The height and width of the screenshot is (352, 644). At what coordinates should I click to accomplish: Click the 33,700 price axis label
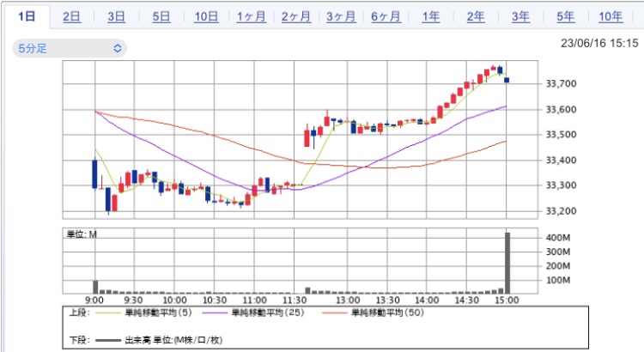click(561, 84)
